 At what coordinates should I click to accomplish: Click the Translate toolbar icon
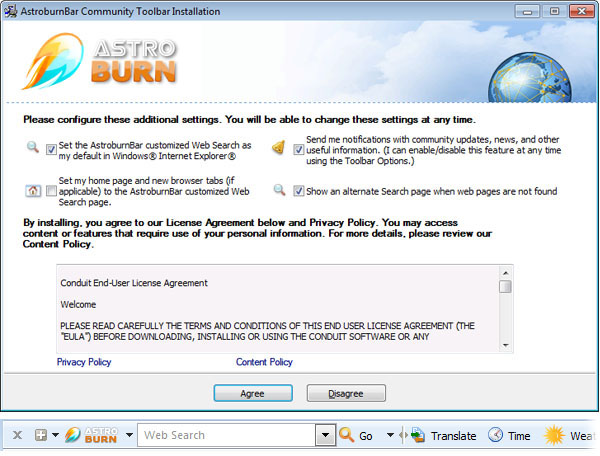tap(418, 435)
